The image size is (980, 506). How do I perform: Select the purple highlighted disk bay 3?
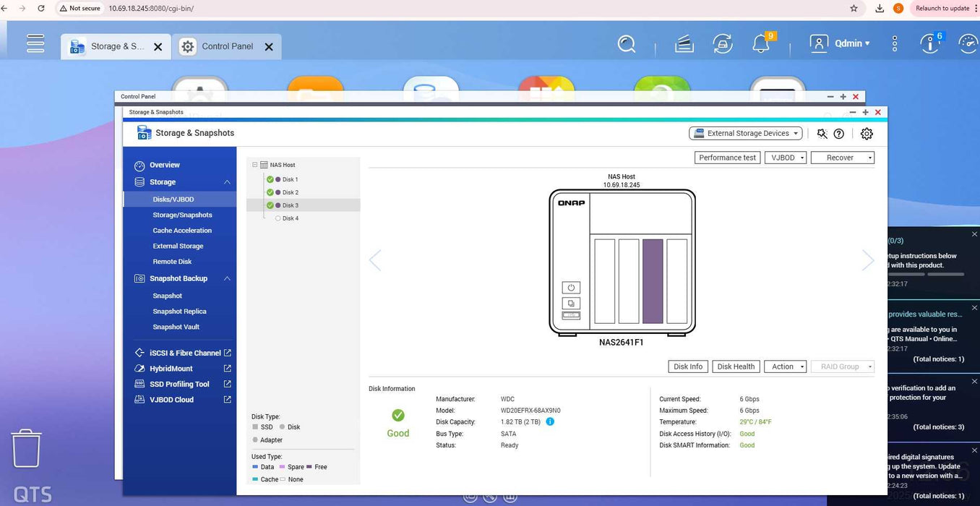[653, 281]
